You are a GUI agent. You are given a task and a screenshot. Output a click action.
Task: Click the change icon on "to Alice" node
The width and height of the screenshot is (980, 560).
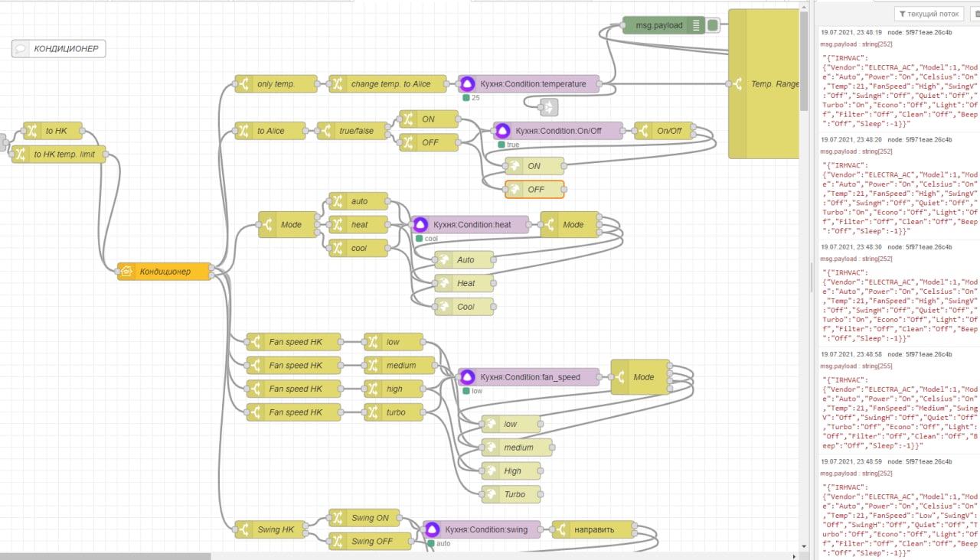pyautogui.click(x=243, y=131)
